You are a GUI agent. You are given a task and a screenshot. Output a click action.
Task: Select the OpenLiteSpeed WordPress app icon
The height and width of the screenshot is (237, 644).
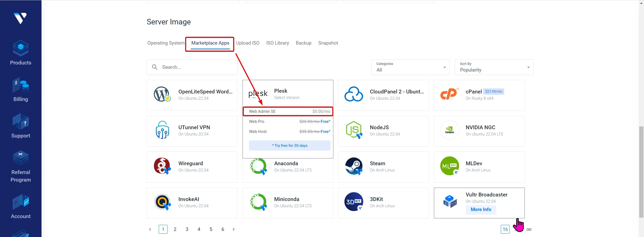click(162, 94)
